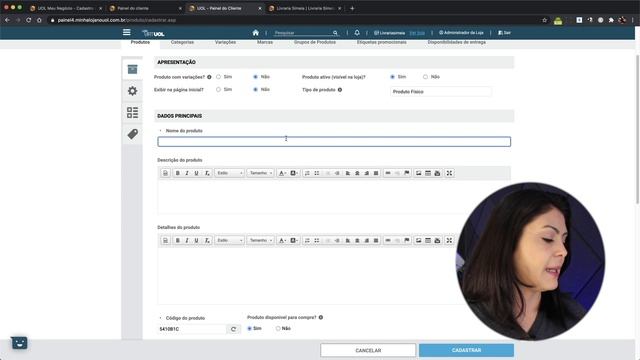The height and width of the screenshot is (360, 640).
Task: Go to the home page via house icon
Action: (256, 33)
